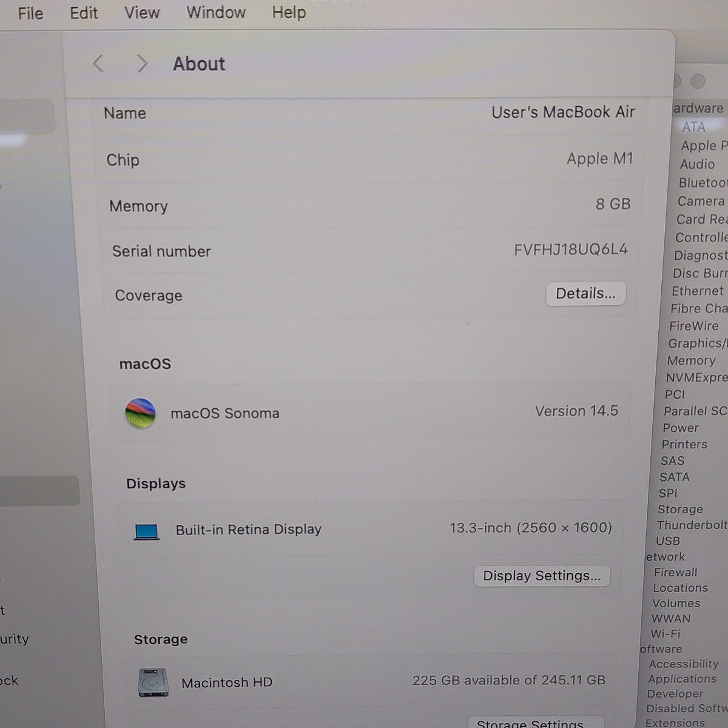The image size is (728, 728).
Task: Select Camera in System Information sidebar
Action: coord(701,201)
